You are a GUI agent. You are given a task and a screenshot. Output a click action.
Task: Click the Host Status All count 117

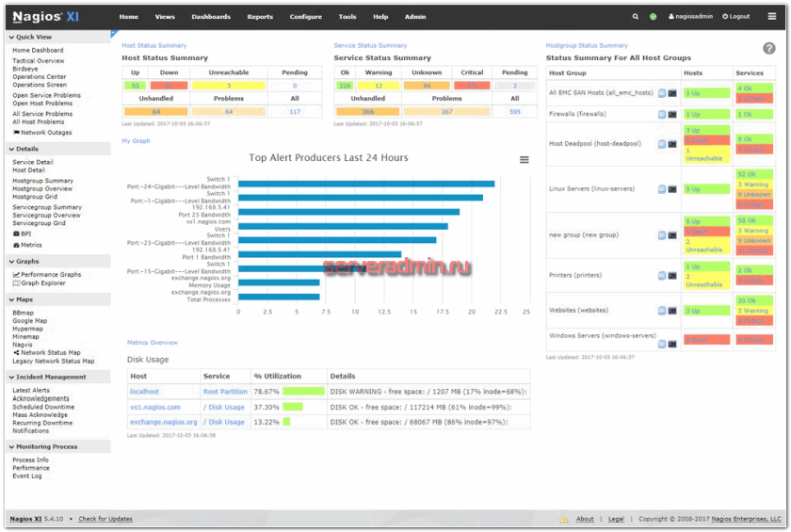(295, 112)
